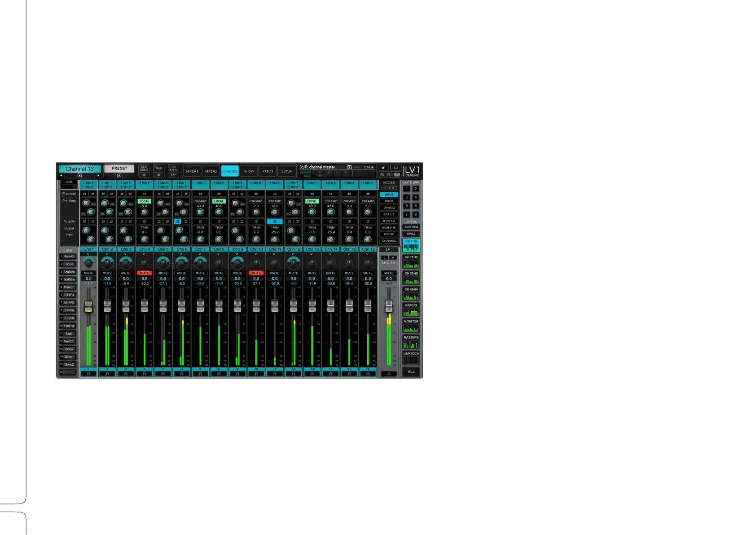Select the GRP/FX layer thumbnail

tap(411, 310)
